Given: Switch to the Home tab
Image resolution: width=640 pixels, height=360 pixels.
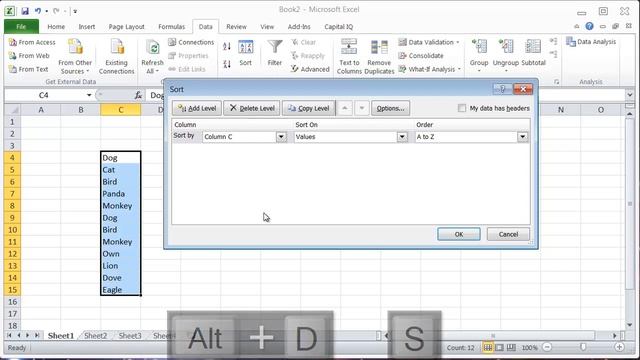Looking at the screenshot, I should pos(56,27).
